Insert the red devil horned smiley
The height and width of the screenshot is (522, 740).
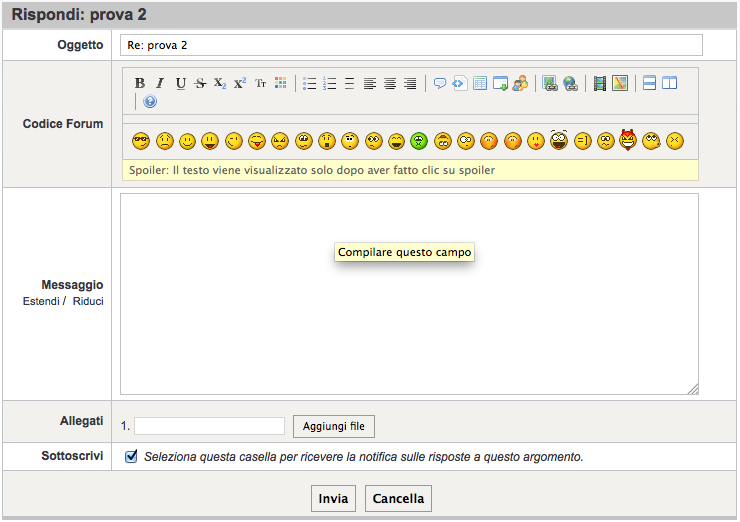coord(628,140)
